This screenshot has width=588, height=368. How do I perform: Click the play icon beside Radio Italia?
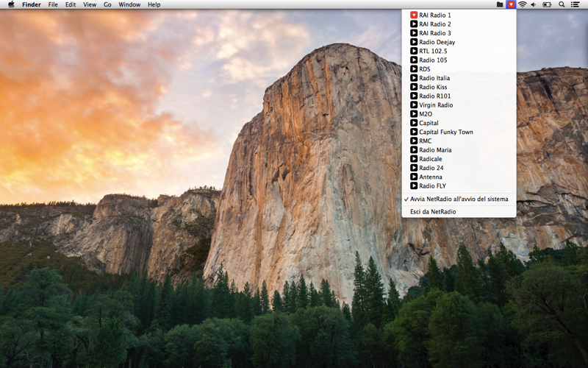[414, 78]
